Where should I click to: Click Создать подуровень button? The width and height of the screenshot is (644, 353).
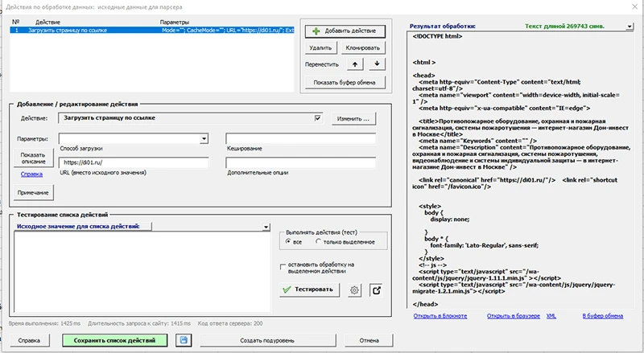click(267, 340)
